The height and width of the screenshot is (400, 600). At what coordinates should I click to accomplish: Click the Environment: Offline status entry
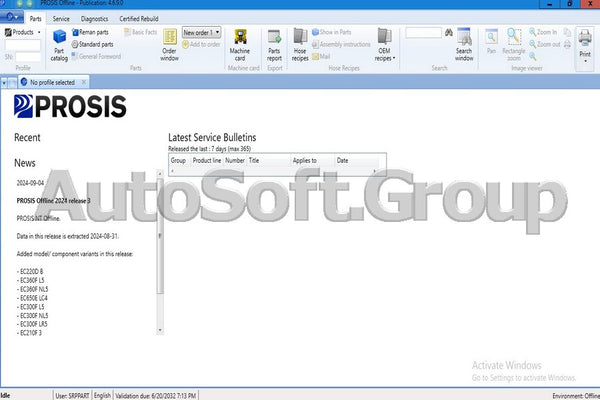point(576,396)
